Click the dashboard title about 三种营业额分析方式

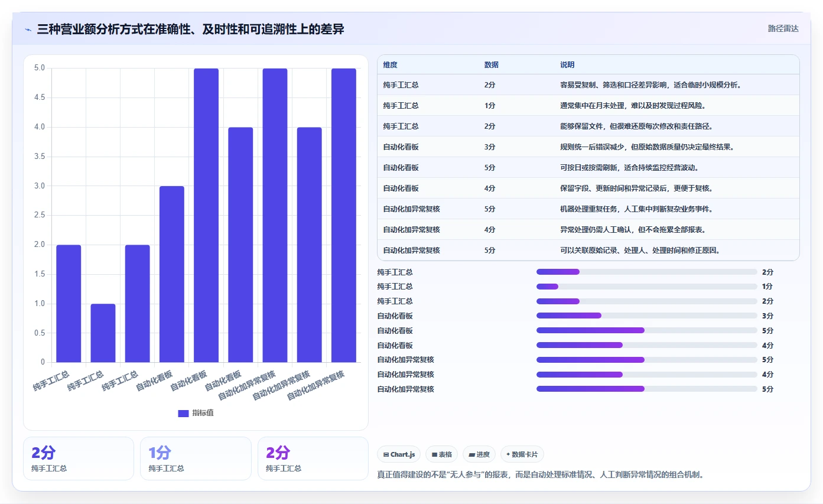pos(190,29)
